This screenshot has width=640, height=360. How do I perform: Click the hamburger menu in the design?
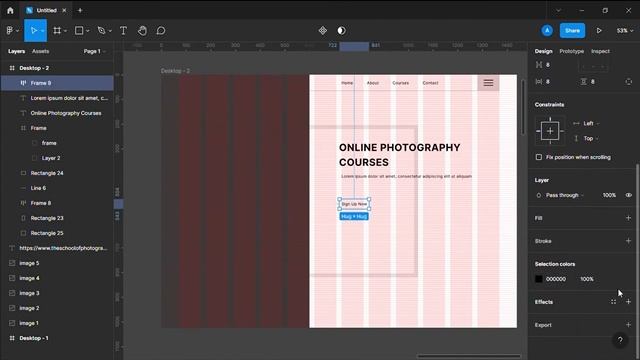tap(488, 83)
